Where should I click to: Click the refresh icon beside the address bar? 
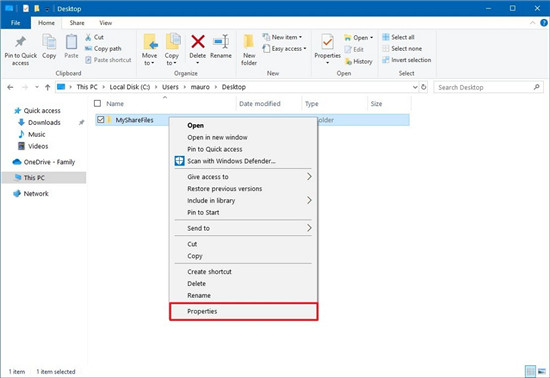pos(424,87)
